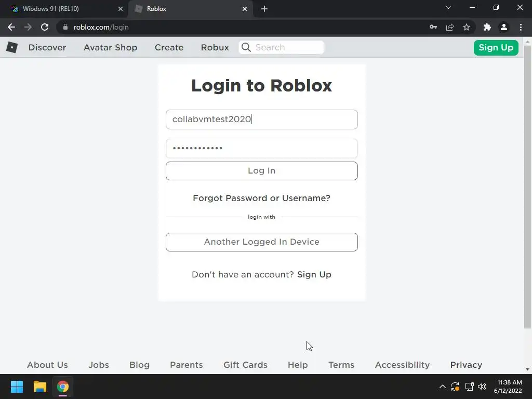Screen dimensions: 532x399
Task: Open Jobs footer link
Action: (x=99, y=365)
